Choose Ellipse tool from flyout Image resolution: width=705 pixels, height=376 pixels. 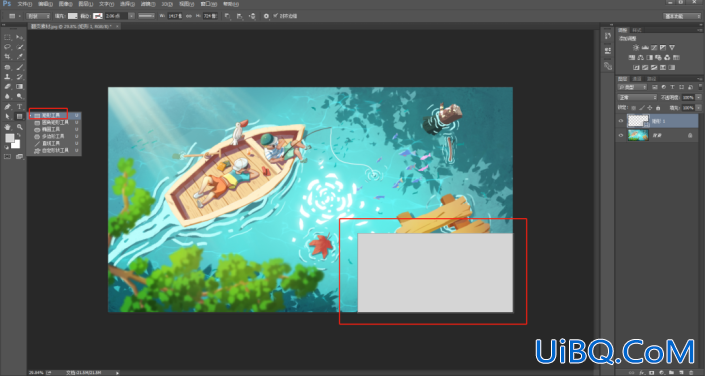click(x=54, y=129)
